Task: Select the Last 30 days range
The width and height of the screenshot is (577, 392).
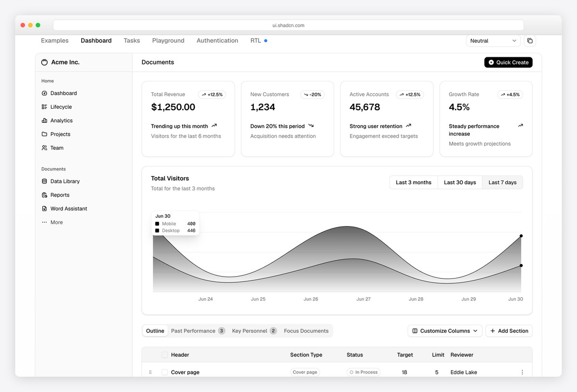Action: (460, 182)
